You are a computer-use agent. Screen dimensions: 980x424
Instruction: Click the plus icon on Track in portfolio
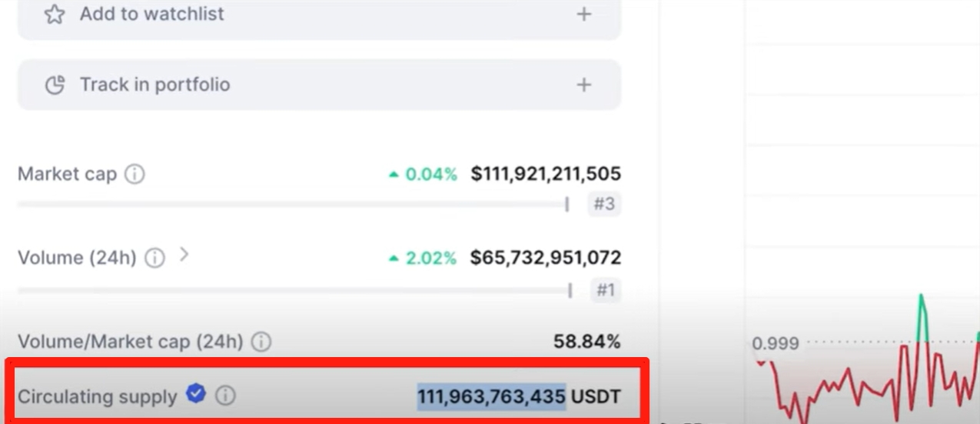point(584,85)
